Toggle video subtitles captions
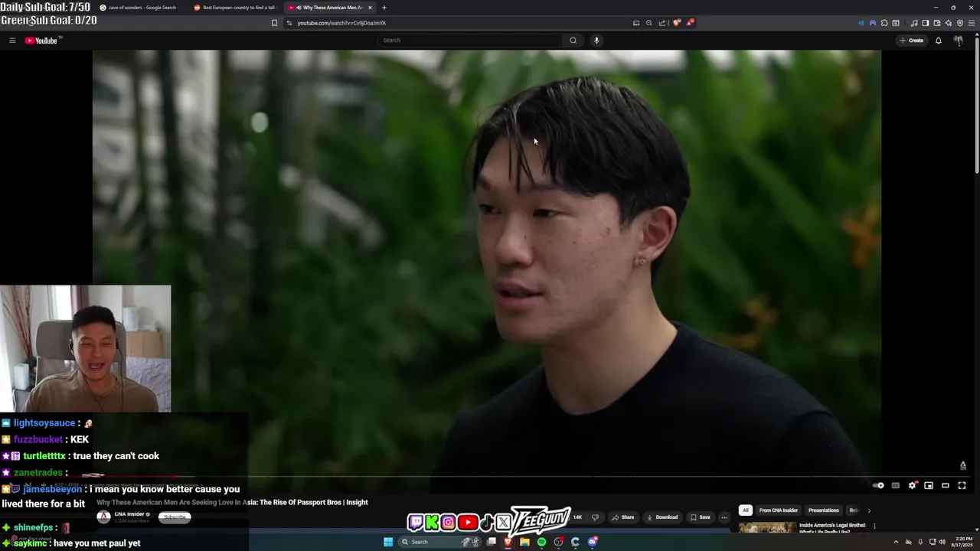 click(x=895, y=485)
